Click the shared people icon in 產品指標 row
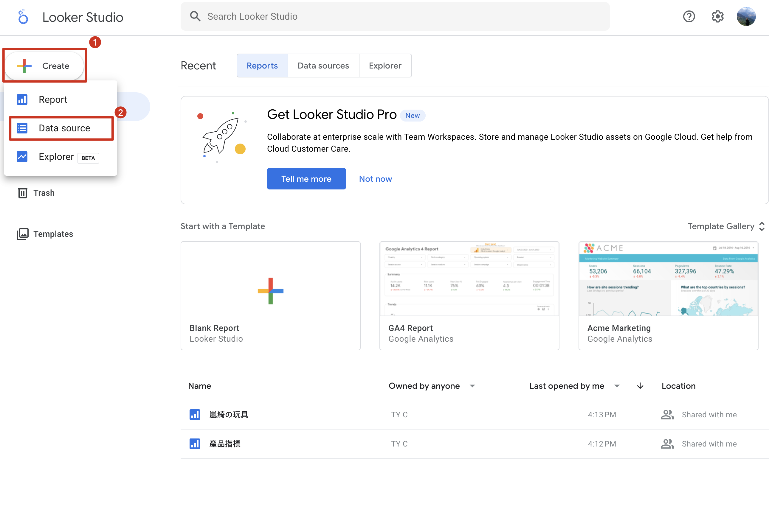The height and width of the screenshot is (532, 769). tap(667, 444)
